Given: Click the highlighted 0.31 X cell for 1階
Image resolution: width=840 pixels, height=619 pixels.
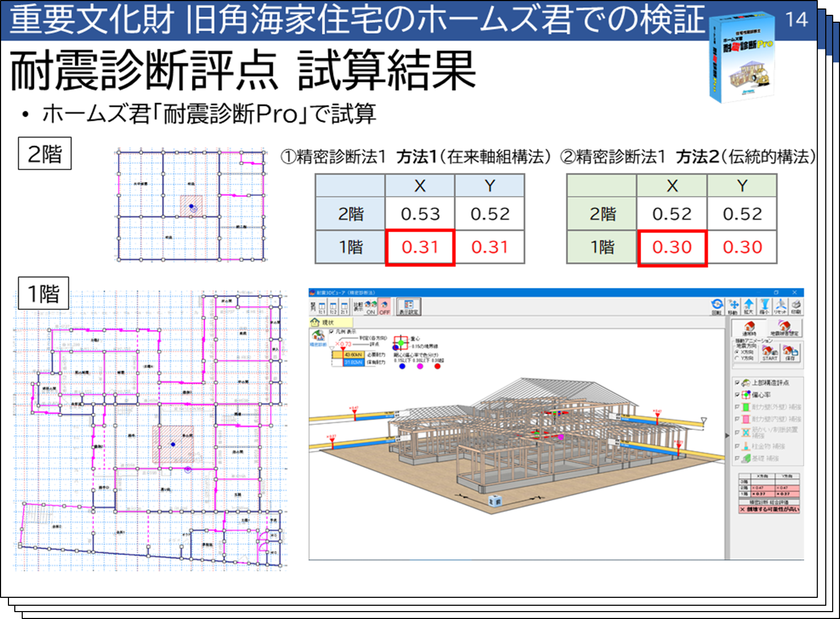Looking at the screenshot, I should (x=420, y=247).
